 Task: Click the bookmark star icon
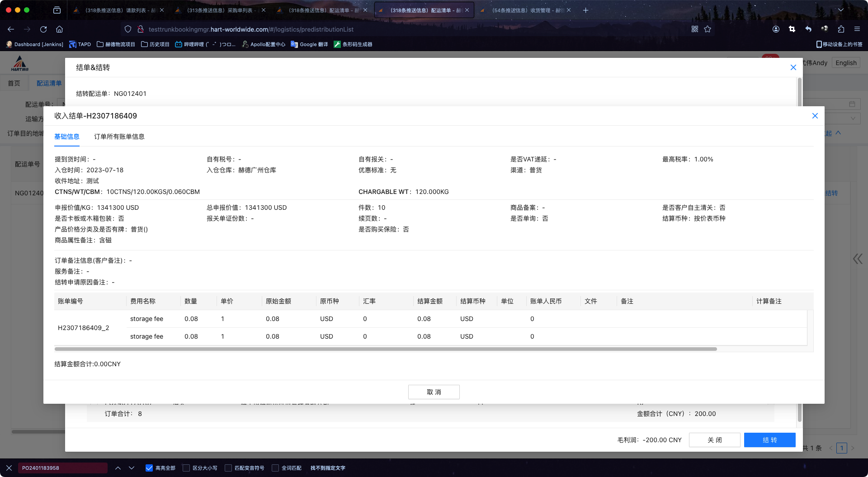708,29
